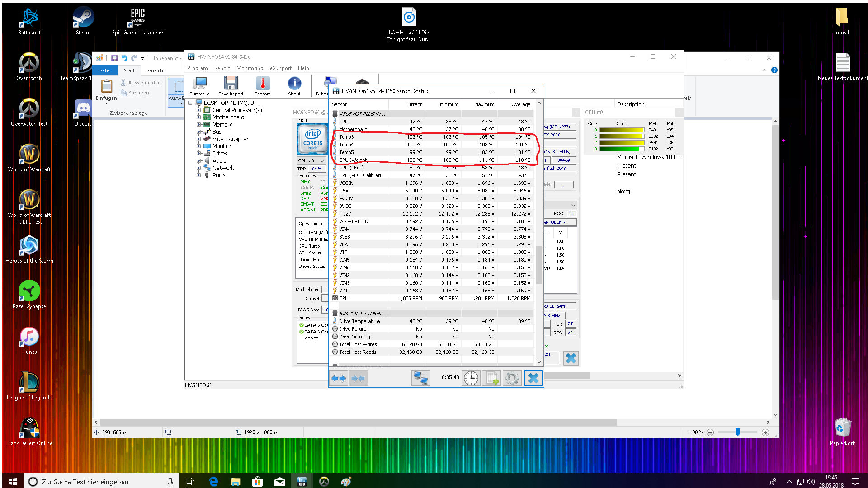Viewport: 868px width, 488px height.
Task: Collapse the DESKTOP-4B4MQ78 root node
Action: (191, 103)
